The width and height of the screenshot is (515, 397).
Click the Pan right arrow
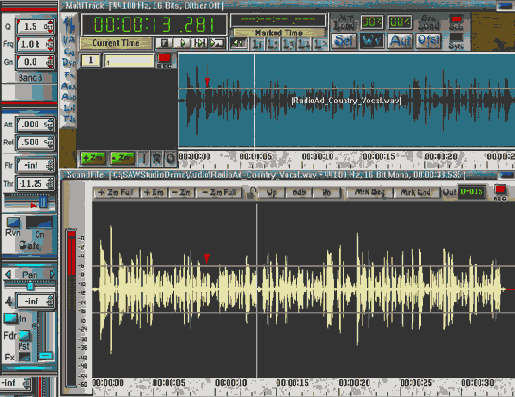coord(52,274)
